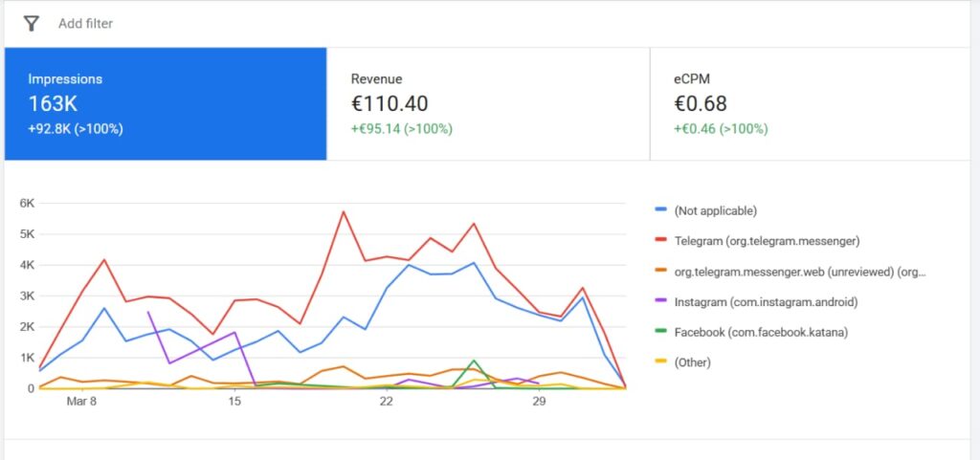Click the yellow (Other) legend marker
This screenshot has width=980, height=460.
[x=661, y=362]
